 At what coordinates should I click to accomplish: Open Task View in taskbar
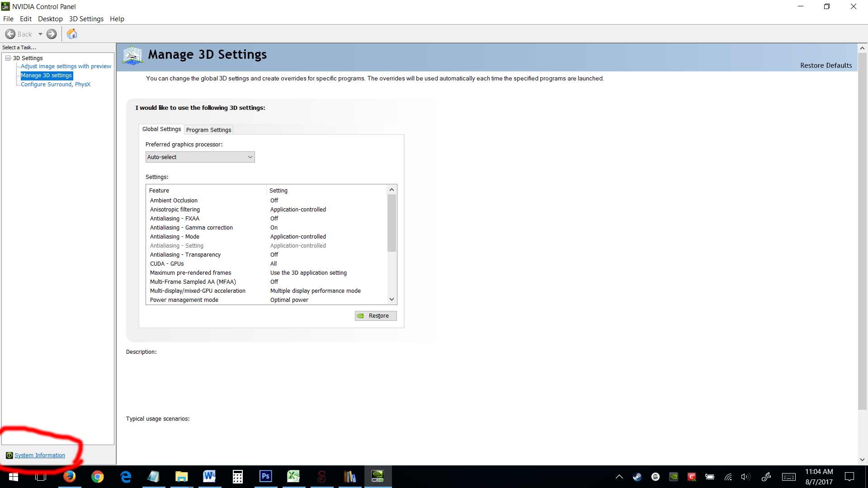41,477
